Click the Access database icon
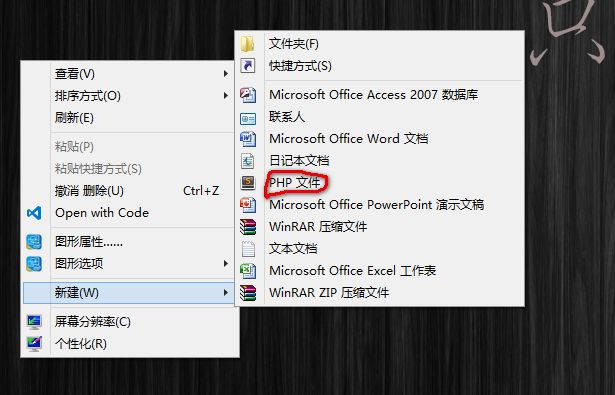The width and height of the screenshot is (615, 395). [248, 95]
